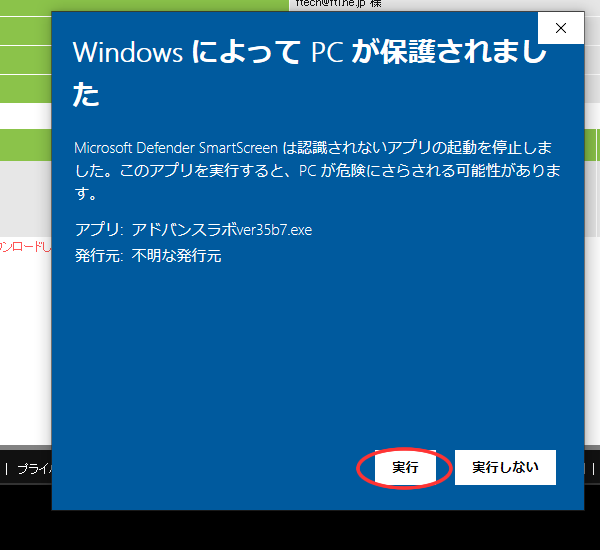
Task: Click the dialog heading Windows によって PC が保護されました
Action: pyautogui.click(x=310, y=73)
